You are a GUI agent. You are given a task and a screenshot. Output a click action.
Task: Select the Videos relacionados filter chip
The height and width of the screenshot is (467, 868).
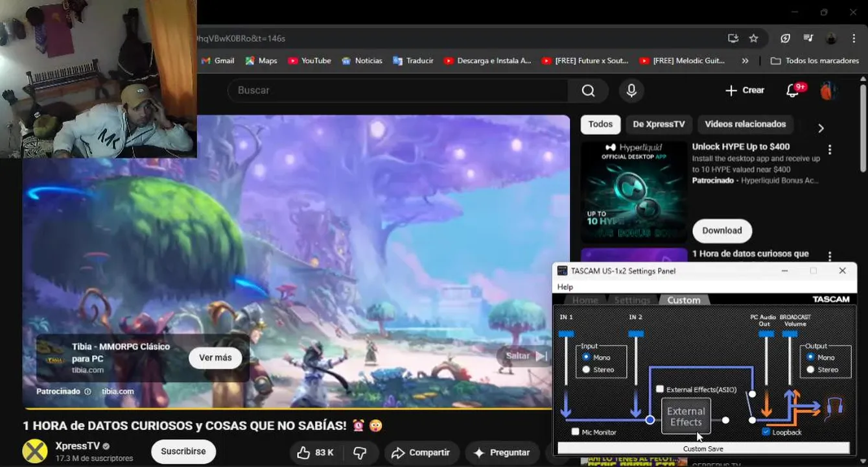(745, 125)
